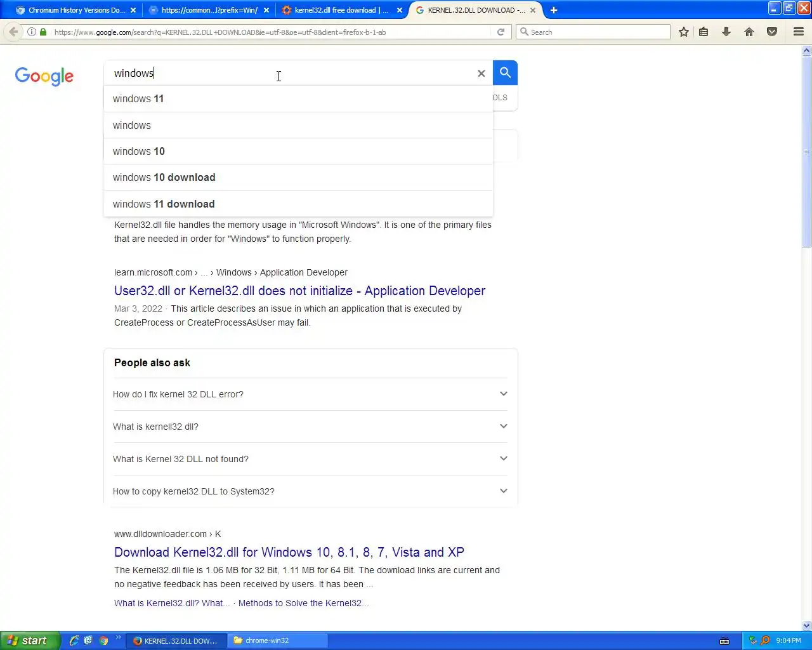Click the scrollbar down arrow
This screenshot has width=812, height=650.
(807, 625)
